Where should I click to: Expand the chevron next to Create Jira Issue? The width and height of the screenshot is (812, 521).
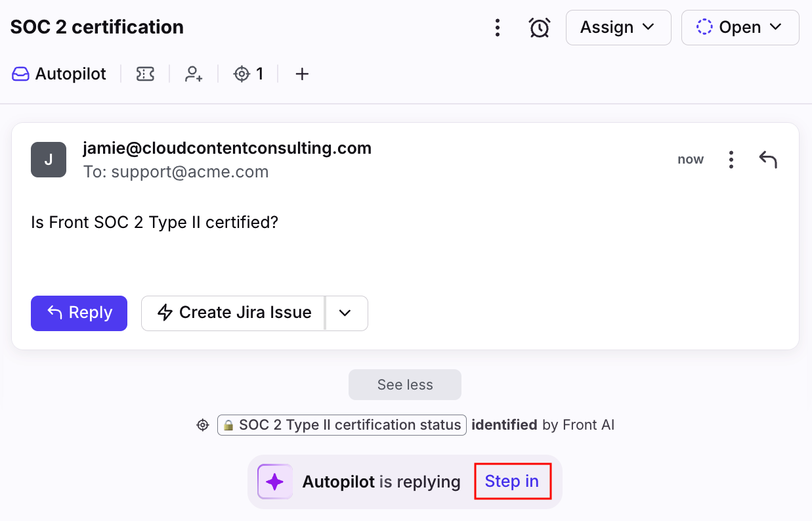coord(346,313)
